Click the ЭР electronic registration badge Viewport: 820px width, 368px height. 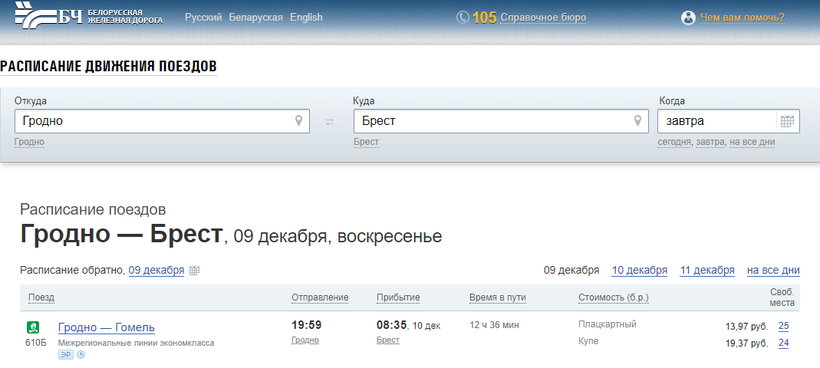click(x=66, y=355)
